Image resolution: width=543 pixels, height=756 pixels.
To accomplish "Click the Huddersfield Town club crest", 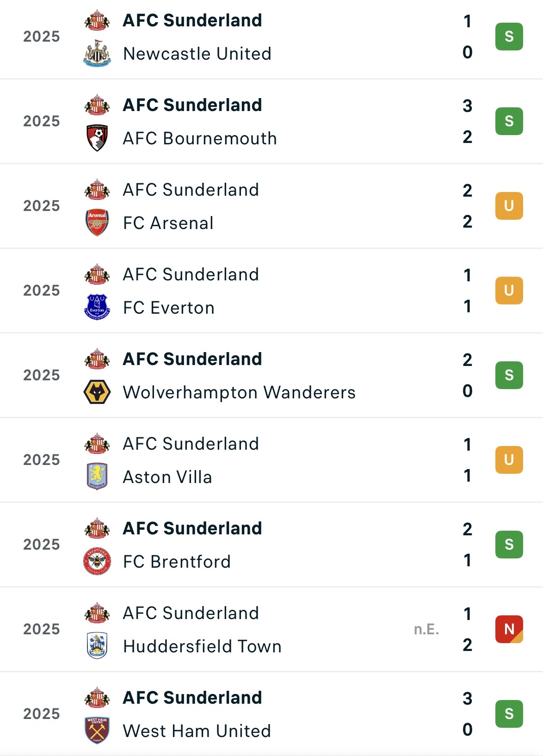I will click(97, 646).
